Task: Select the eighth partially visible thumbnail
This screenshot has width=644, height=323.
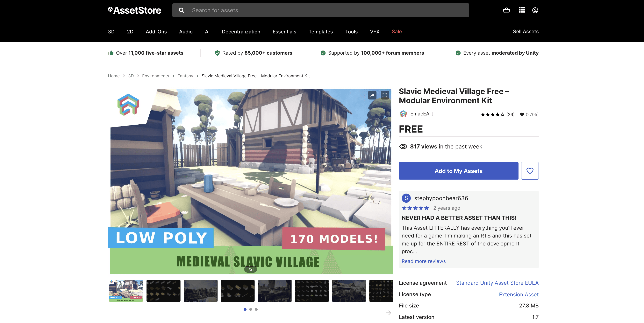Action: pyautogui.click(x=381, y=291)
